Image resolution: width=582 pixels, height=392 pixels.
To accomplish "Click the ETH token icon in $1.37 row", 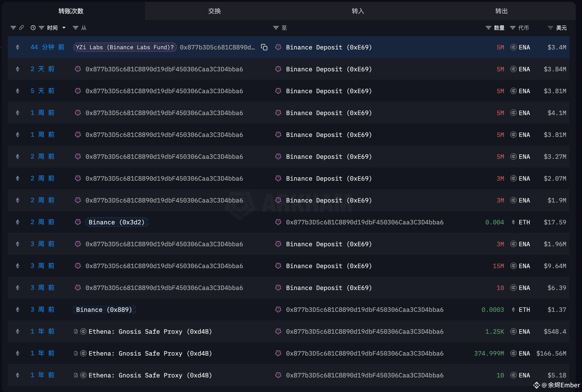I will [x=513, y=309].
